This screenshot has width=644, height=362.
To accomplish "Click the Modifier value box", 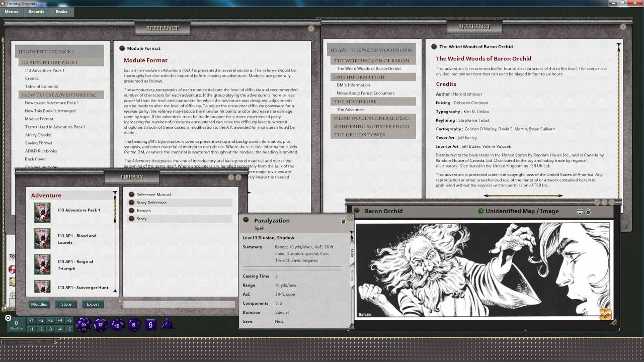I will [16, 325].
